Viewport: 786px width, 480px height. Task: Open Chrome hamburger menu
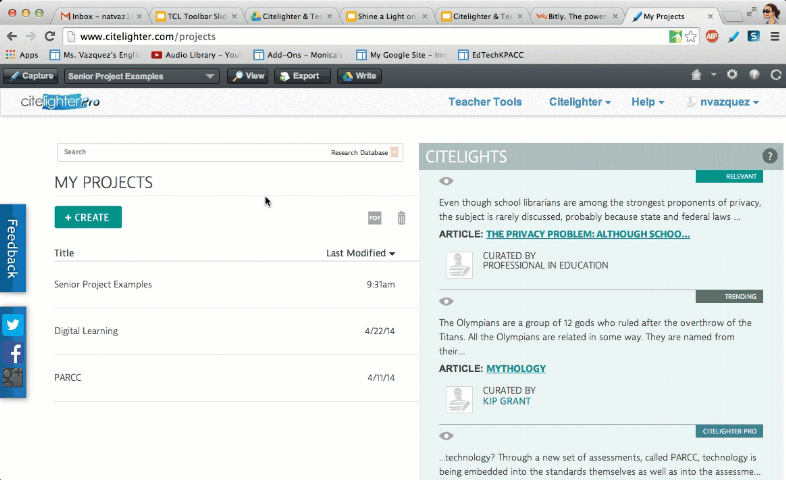pyautogui.click(x=775, y=36)
